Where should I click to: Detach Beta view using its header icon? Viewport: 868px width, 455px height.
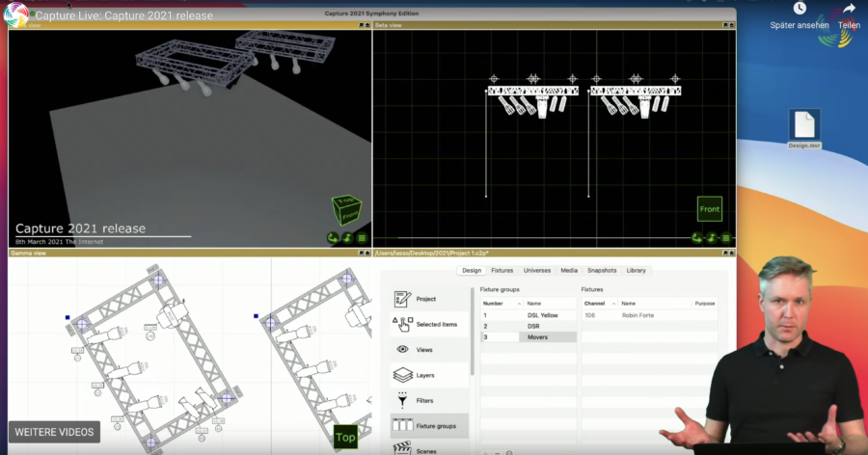(x=725, y=25)
